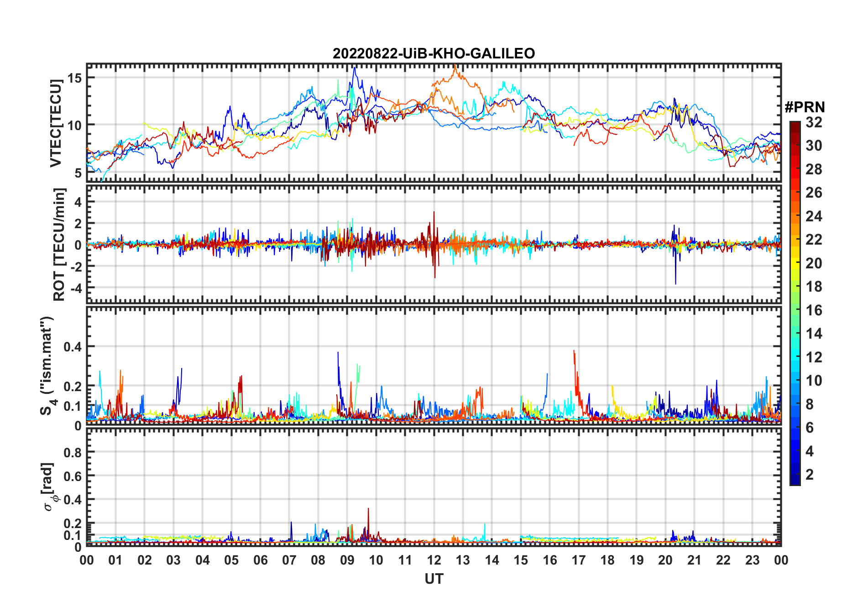
Task: Click the 15 tick label on the VTEC axis
Action: tap(75, 78)
